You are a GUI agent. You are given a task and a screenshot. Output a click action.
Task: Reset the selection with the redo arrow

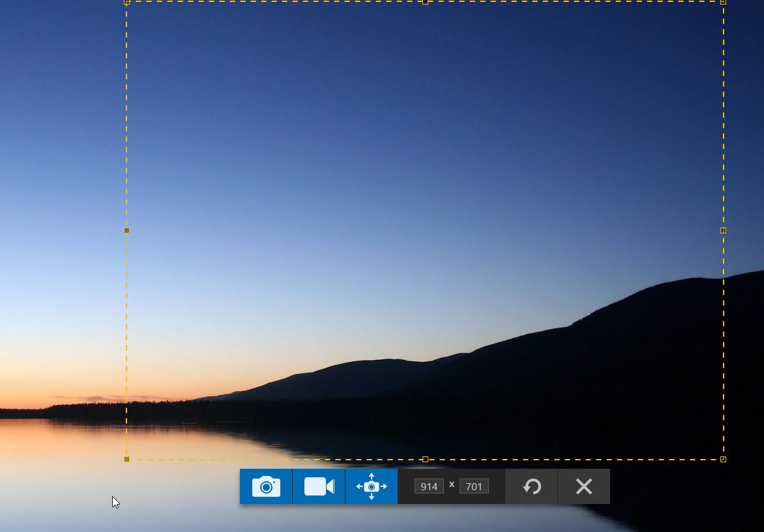point(531,486)
